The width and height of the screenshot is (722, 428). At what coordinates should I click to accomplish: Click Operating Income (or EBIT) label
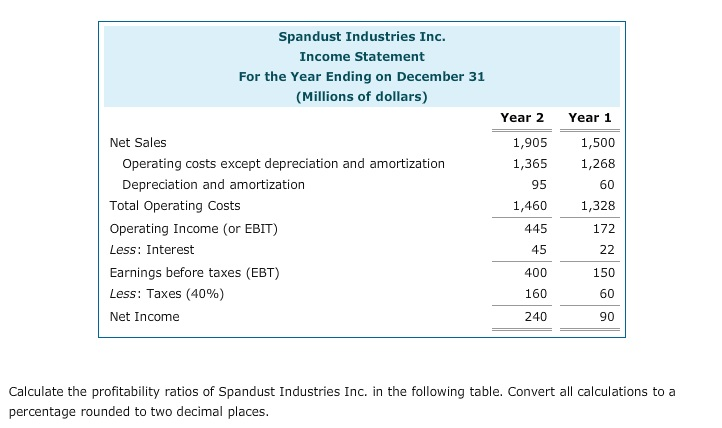(x=193, y=228)
